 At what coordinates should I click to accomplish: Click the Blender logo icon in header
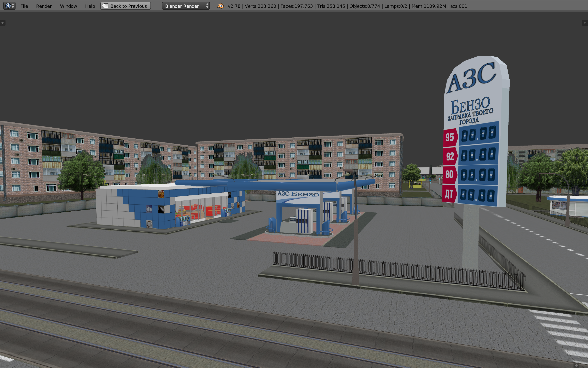pyautogui.click(x=220, y=6)
